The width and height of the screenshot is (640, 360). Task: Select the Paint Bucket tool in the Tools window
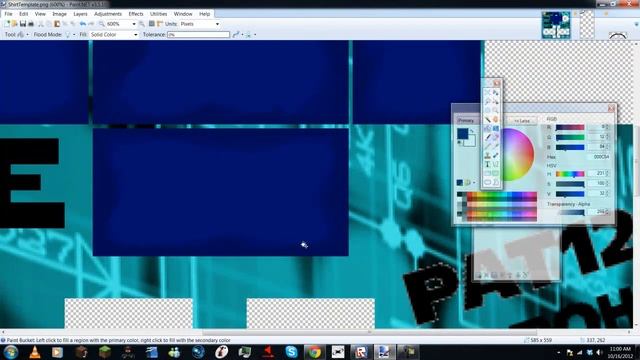pyautogui.click(x=487, y=128)
